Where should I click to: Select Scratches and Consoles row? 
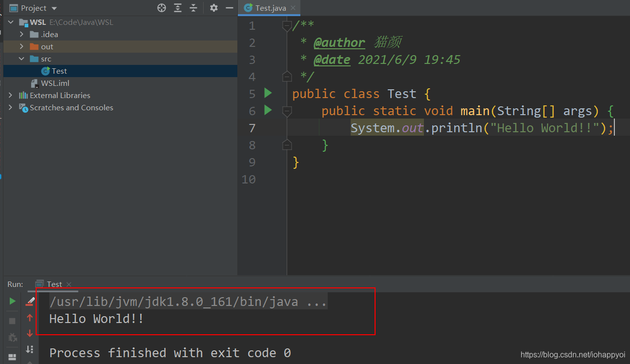point(120,108)
